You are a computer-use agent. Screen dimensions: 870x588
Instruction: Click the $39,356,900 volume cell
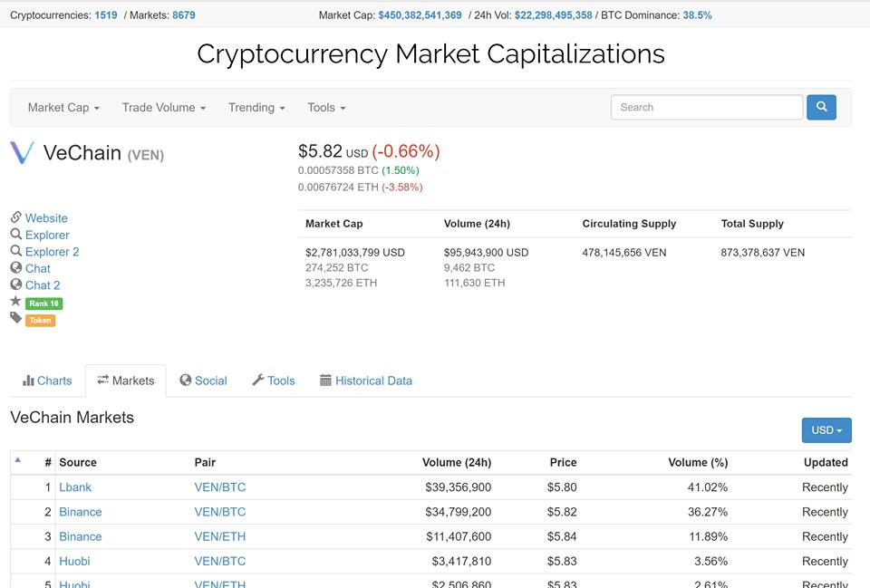click(x=459, y=487)
